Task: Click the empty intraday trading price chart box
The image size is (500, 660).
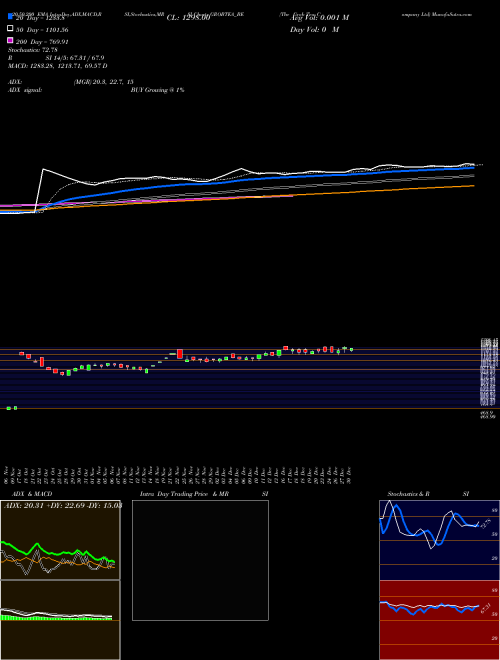Action: point(200,560)
